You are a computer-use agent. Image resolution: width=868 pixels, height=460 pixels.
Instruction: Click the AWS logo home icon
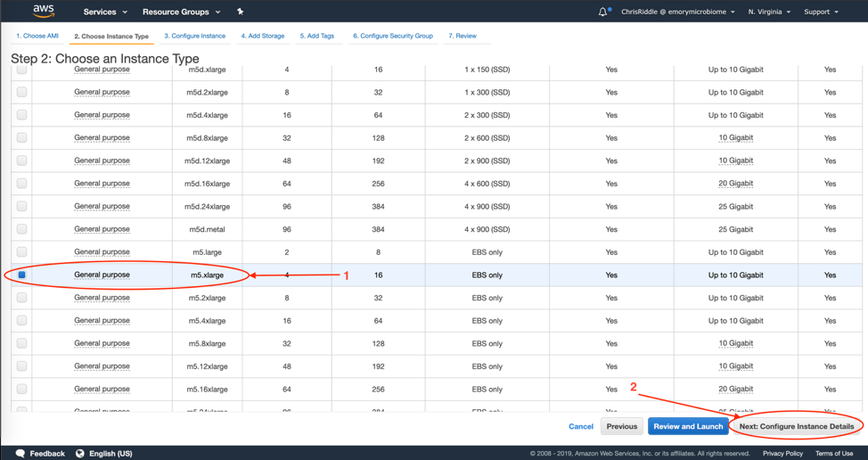43,12
